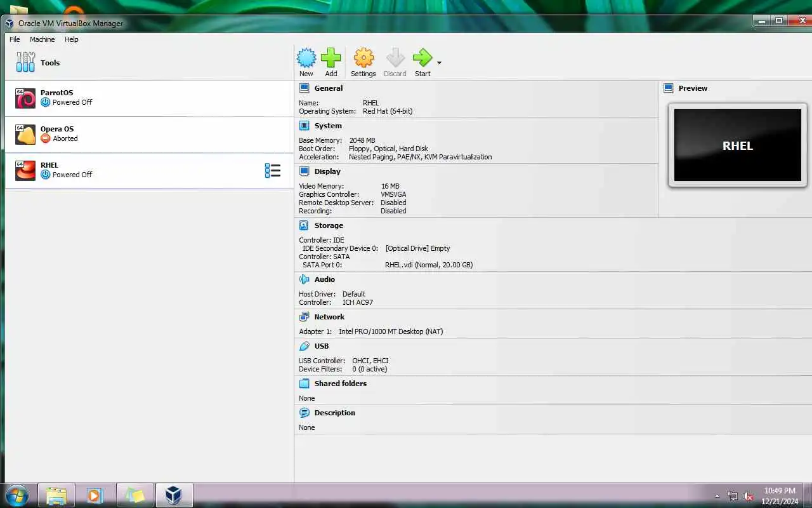Click the '[Optical Drive] Empty' storage entry
The image size is (812, 508).
pos(417,248)
